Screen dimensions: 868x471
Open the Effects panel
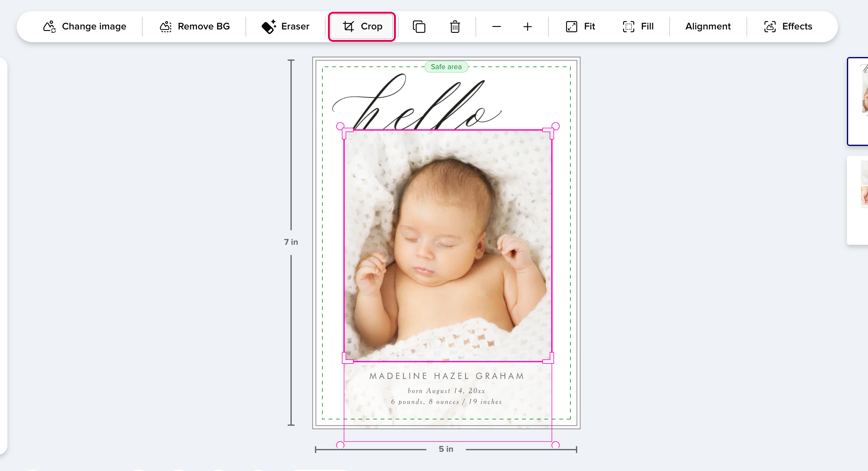[788, 26]
